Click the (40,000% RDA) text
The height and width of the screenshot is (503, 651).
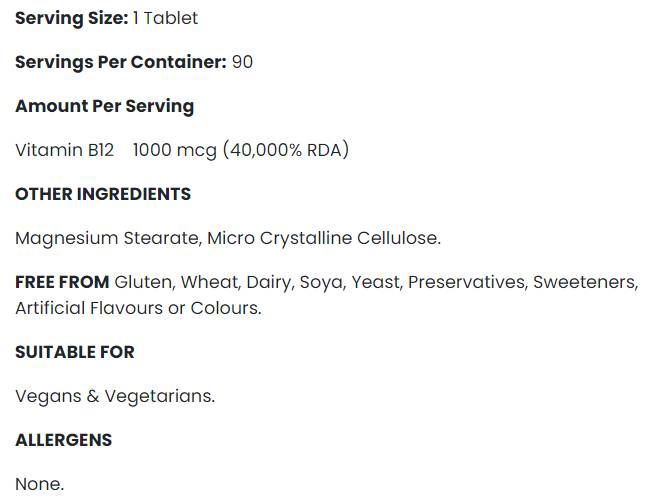(286, 150)
